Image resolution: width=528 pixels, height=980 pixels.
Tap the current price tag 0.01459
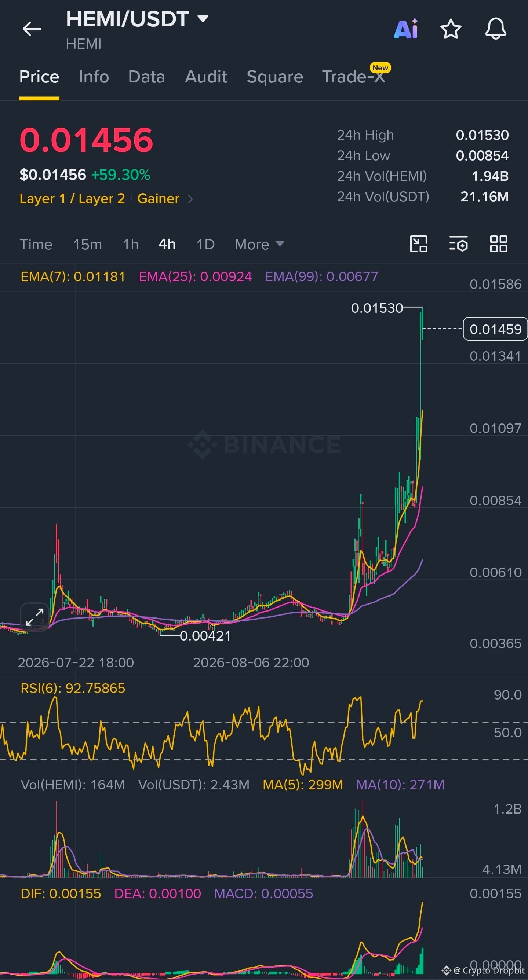point(495,329)
